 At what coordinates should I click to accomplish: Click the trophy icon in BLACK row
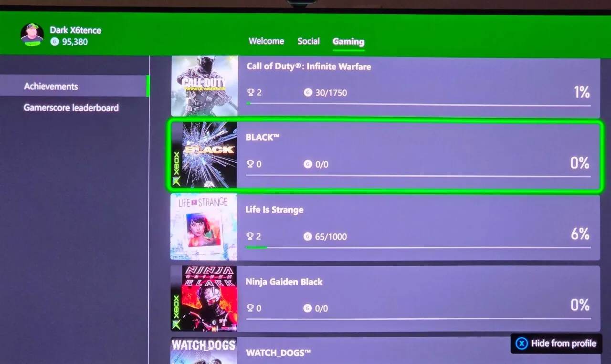coord(250,164)
